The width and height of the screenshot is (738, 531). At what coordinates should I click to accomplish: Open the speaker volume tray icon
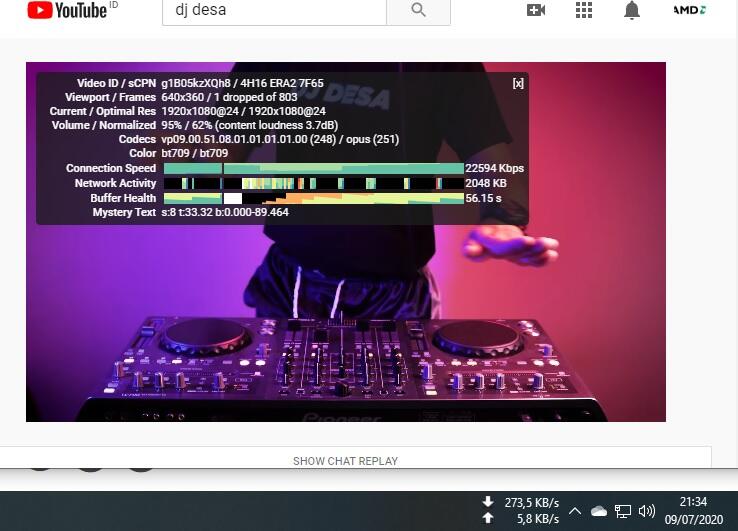pyautogui.click(x=647, y=511)
